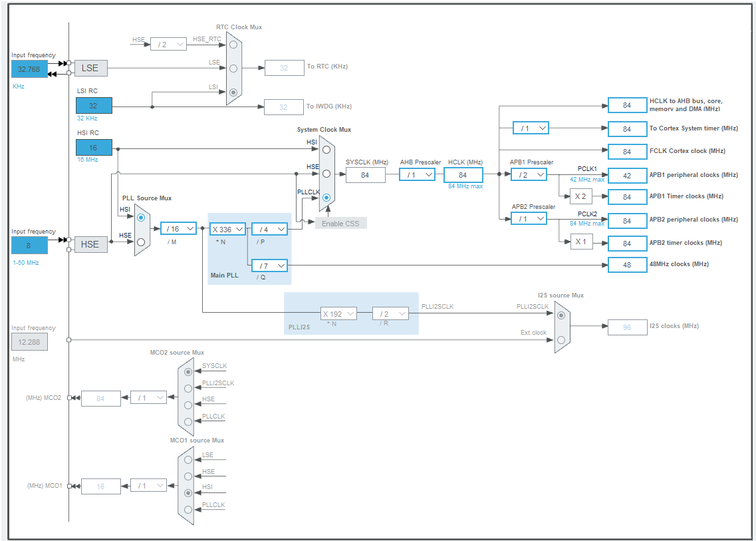Click the HSE input frequency field showing 8

(29, 246)
